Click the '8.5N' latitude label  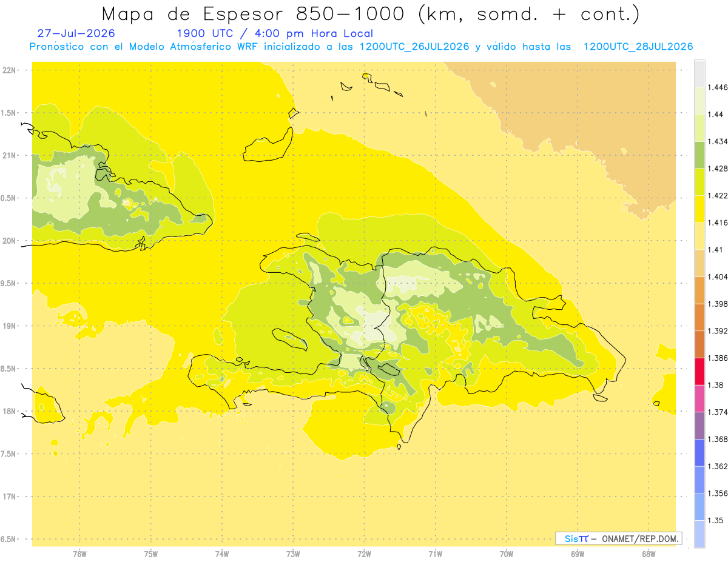point(9,369)
